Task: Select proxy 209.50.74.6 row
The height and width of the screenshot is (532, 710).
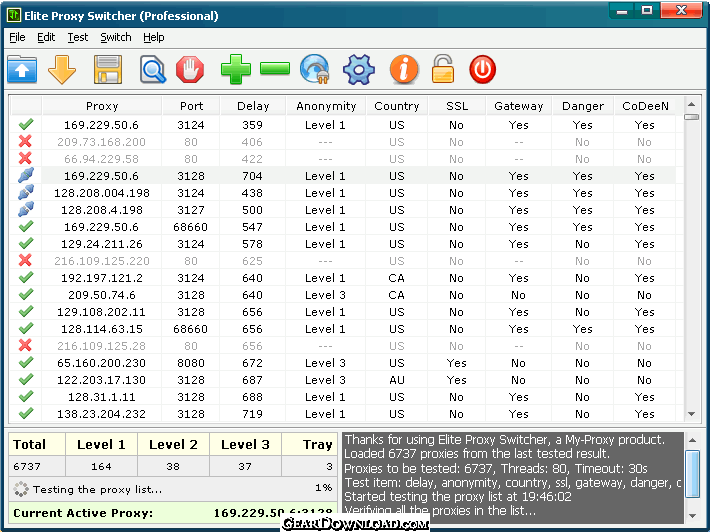Action: click(342, 295)
